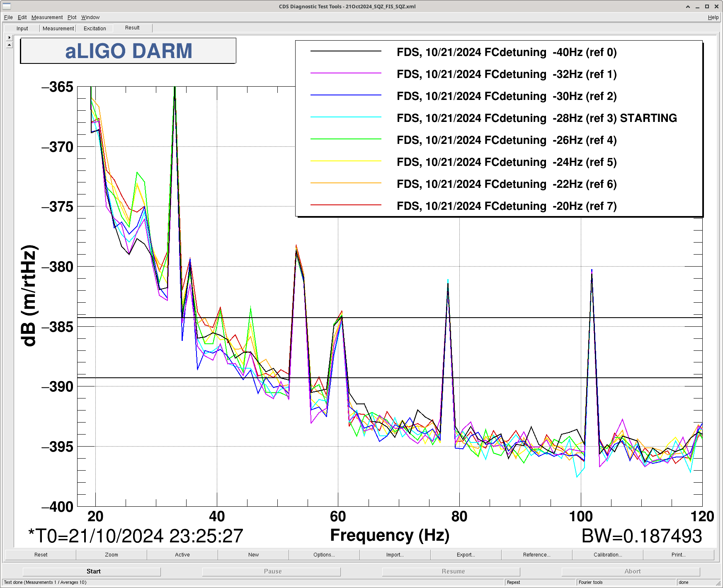Click the magenta line swatch in legend

click(x=346, y=73)
